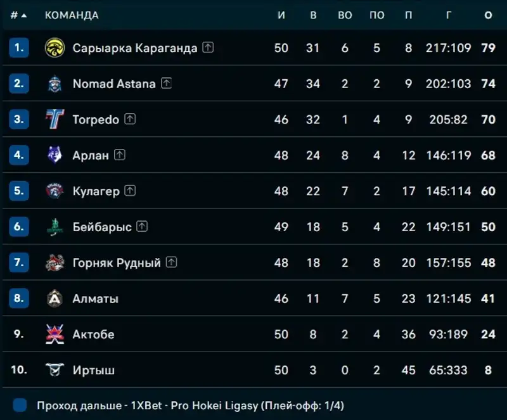This screenshot has height=420, width=507.
Task: Click promotion arrow icon next to Сарыарка Караганда
Action: pyautogui.click(x=208, y=48)
